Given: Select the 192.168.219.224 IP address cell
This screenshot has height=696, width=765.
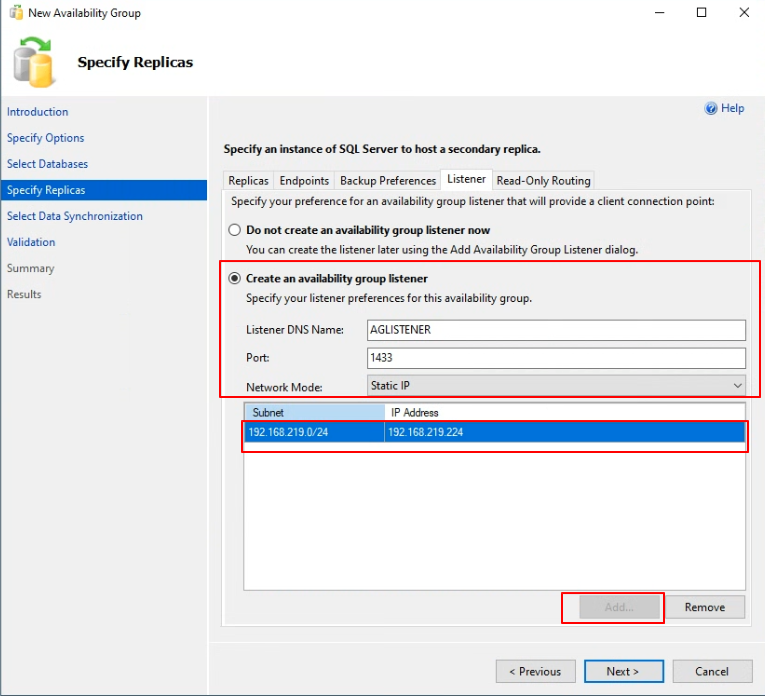Looking at the screenshot, I should coord(565,432).
